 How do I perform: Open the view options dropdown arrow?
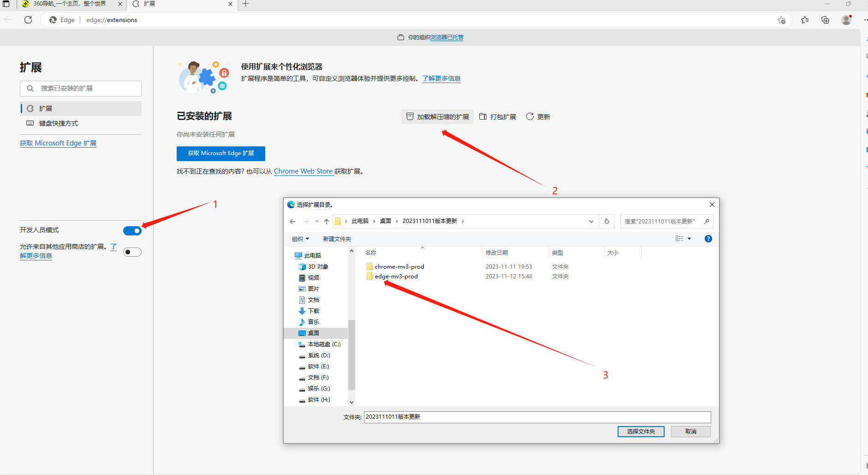(x=690, y=239)
